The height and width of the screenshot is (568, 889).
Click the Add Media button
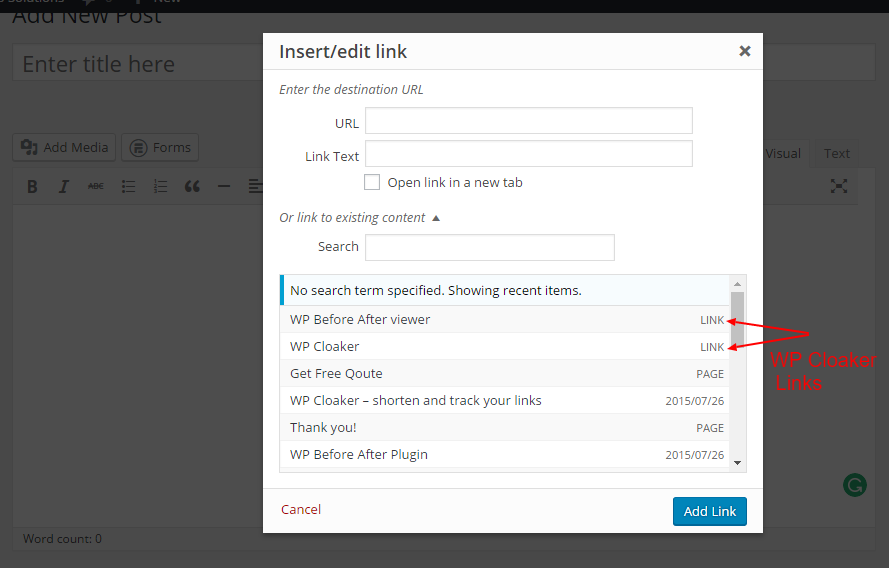[65, 147]
